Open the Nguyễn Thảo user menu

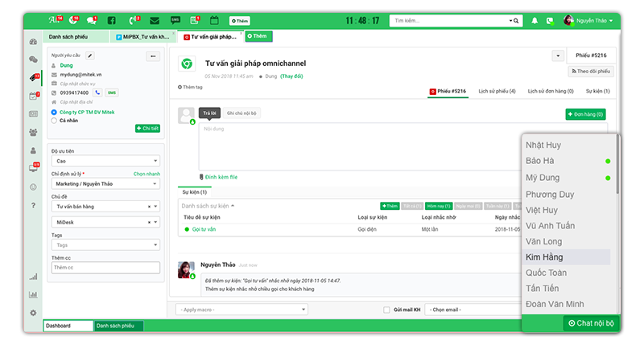tap(589, 21)
